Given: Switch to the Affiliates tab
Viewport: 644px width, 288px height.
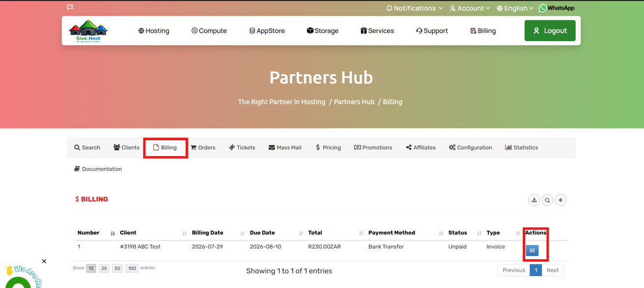Looking at the screenshot, I should pos(421,147).
